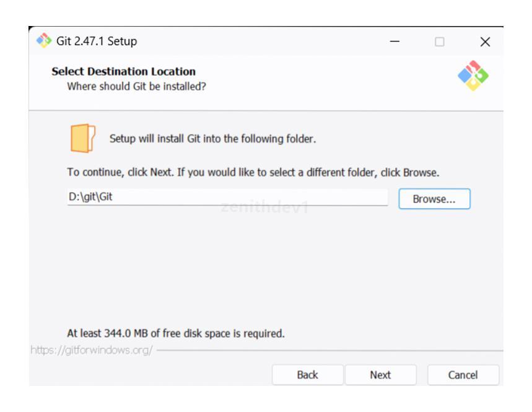Click the Git logo in the header panel

(473, 76)
